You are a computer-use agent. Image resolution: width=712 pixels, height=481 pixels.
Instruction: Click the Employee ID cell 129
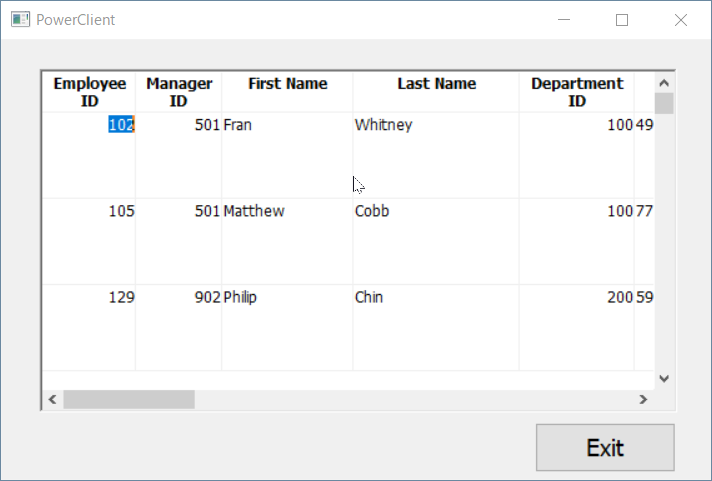(122, 297)
